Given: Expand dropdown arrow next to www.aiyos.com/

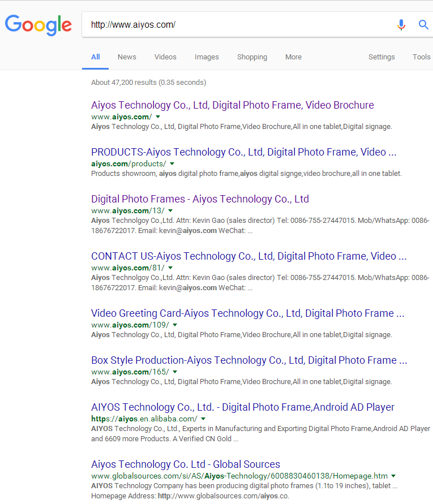Looking at the screenshot, I should [x=158, y=117].
